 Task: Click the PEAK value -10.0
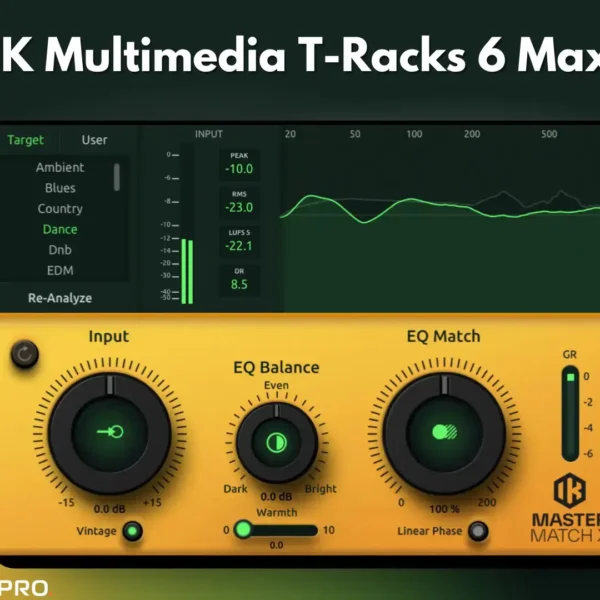click(239, 169)
